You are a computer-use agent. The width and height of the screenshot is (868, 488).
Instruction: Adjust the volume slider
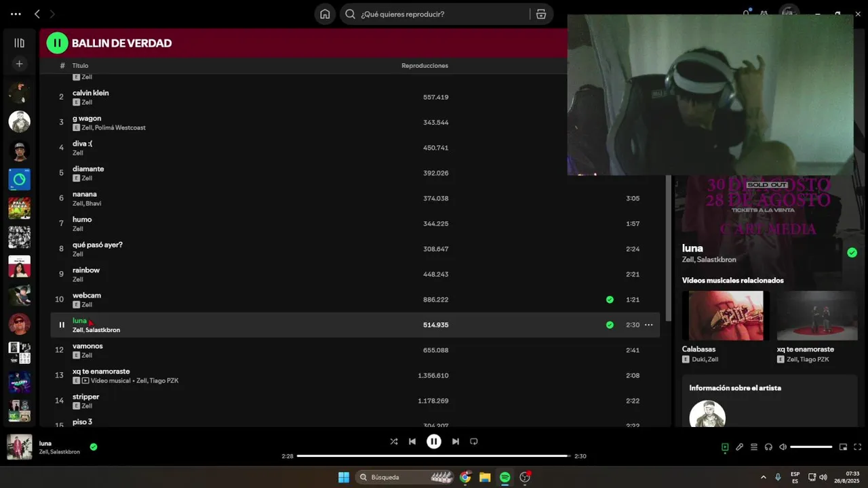click(x=811, y=447)
